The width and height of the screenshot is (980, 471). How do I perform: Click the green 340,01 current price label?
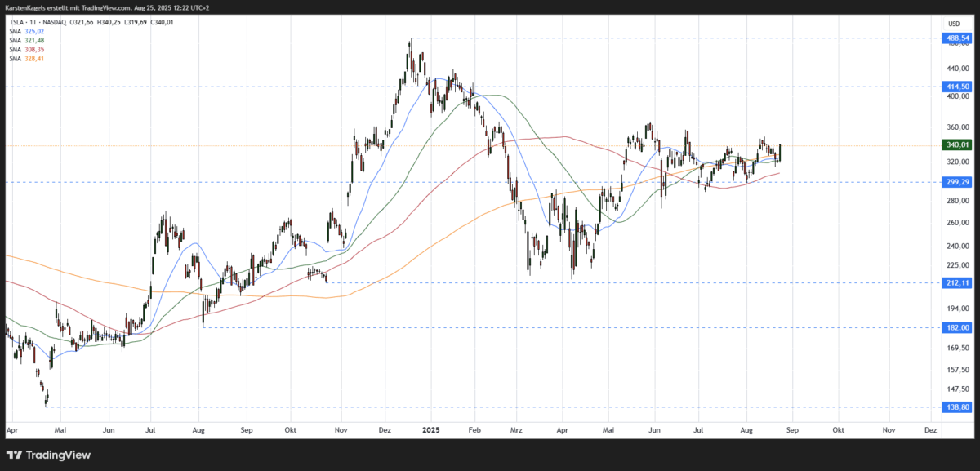point(955,144)
